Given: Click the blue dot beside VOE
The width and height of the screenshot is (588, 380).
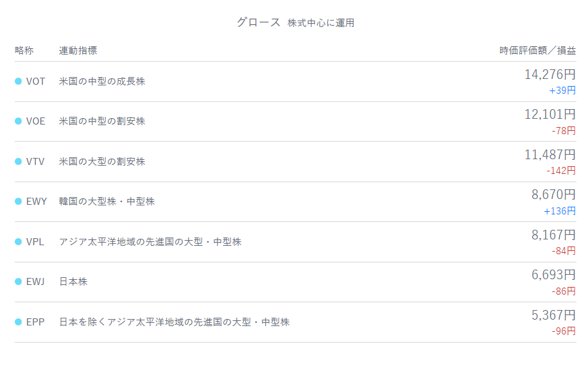Looking at the screenshot, I should (x=19, y=121).
